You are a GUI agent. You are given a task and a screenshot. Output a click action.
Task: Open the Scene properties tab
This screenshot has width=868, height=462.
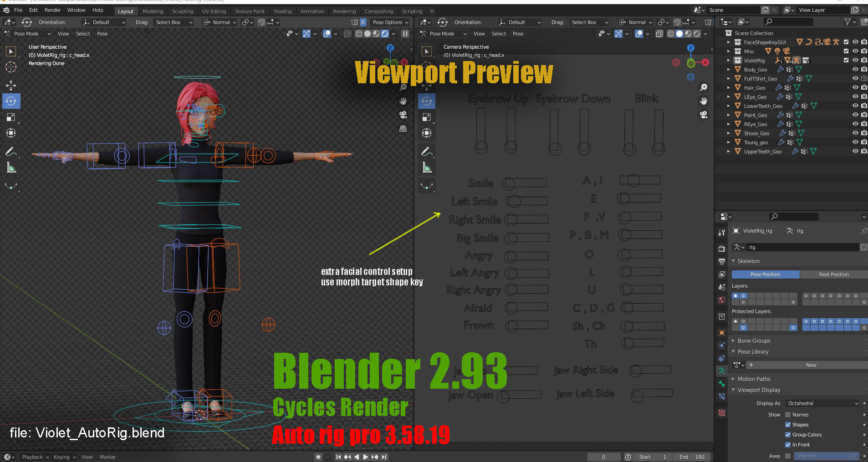[722, 287]
